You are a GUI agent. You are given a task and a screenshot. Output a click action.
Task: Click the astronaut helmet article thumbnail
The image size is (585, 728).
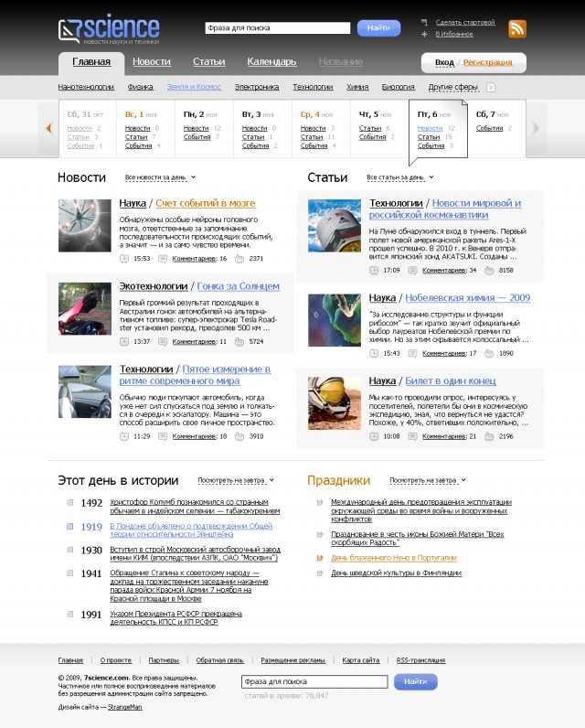334,402
